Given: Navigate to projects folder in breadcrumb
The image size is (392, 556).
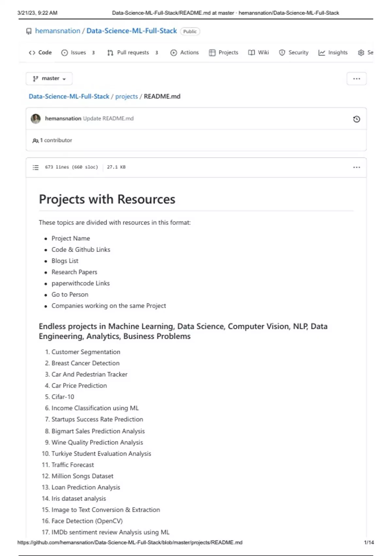Looking at the screenshot, I should (x=126, y=96).
